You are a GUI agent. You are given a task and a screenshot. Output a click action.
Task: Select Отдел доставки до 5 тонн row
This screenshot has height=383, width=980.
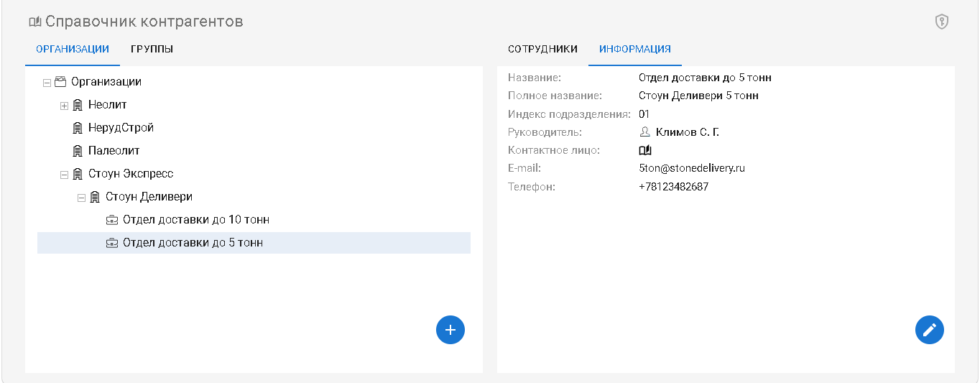pos(254,243)
